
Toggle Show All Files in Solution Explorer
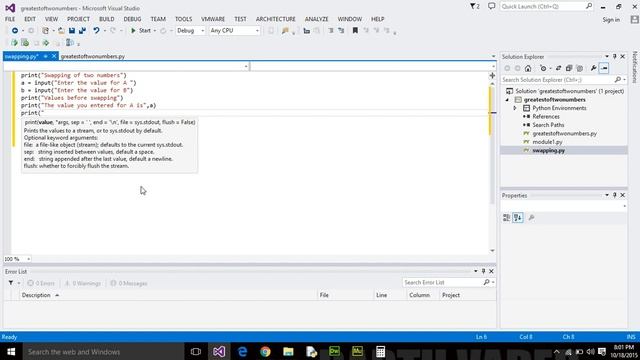[x=580, y=68]
